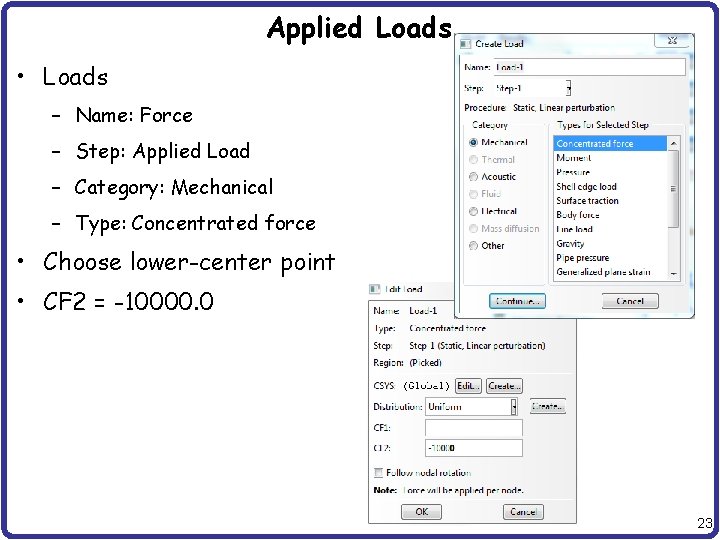Select Generalized plane strain load type
The image size is (720, 540).
tap(610, 272)
